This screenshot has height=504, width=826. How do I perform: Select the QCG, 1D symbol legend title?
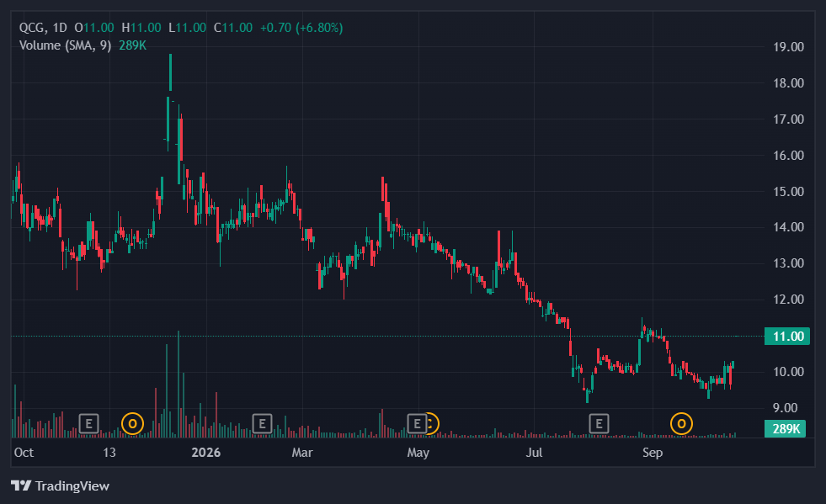coord(43,28)
